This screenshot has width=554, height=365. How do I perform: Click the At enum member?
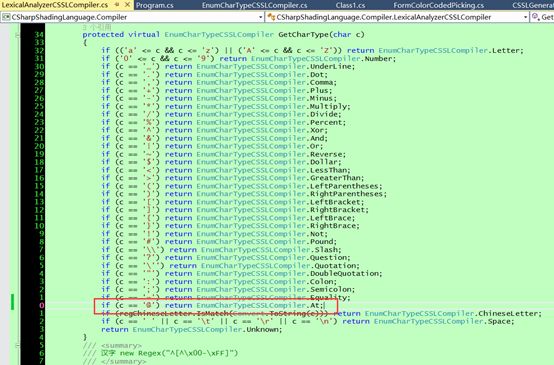314,305
